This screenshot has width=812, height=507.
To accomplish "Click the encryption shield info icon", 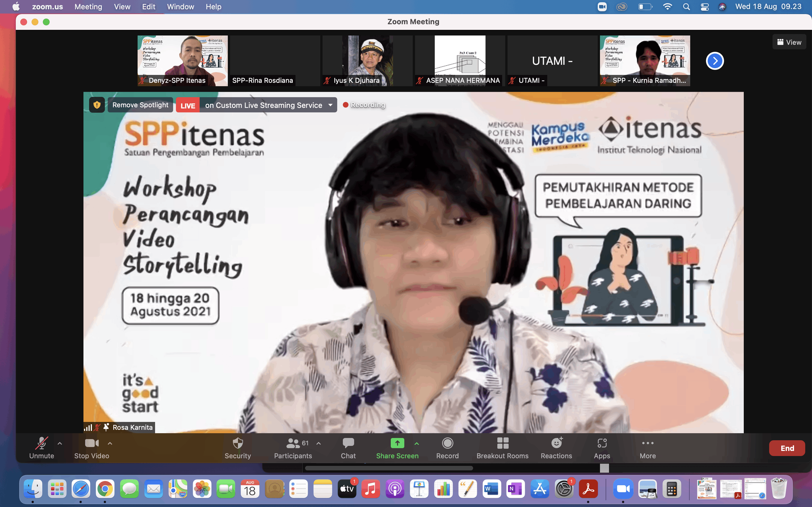I will click(97, 105).
